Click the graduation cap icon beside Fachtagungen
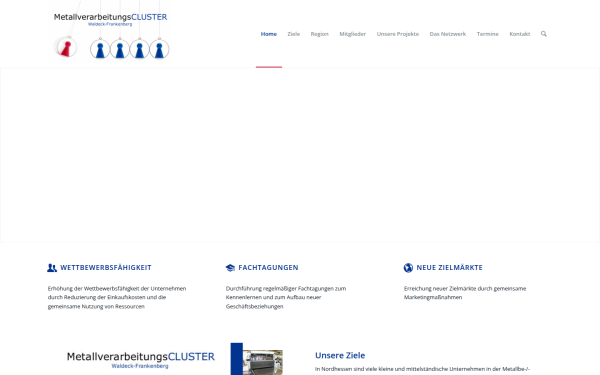 click(230, 268)
